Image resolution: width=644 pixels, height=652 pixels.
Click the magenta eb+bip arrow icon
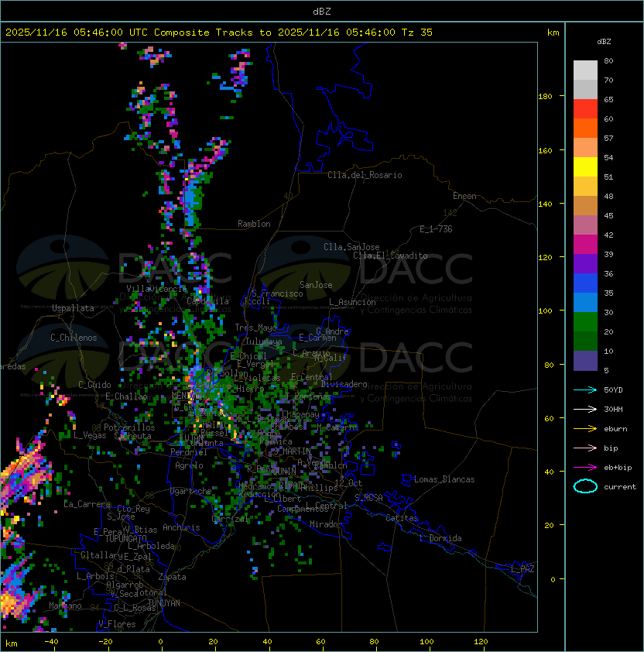tap(585, 468)
